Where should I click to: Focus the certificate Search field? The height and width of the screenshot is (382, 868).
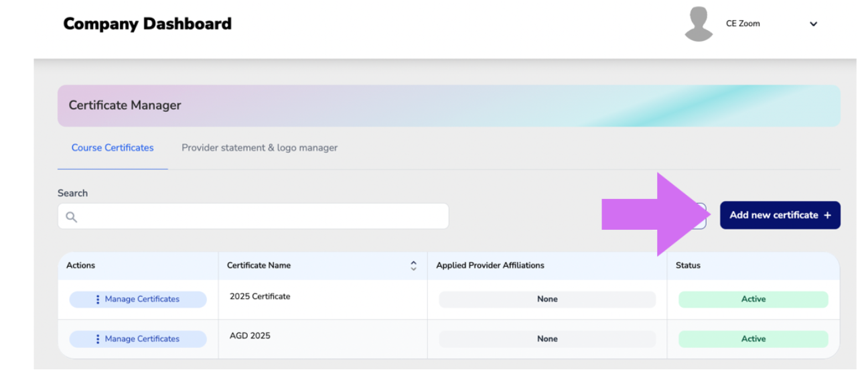pos(253,216)
